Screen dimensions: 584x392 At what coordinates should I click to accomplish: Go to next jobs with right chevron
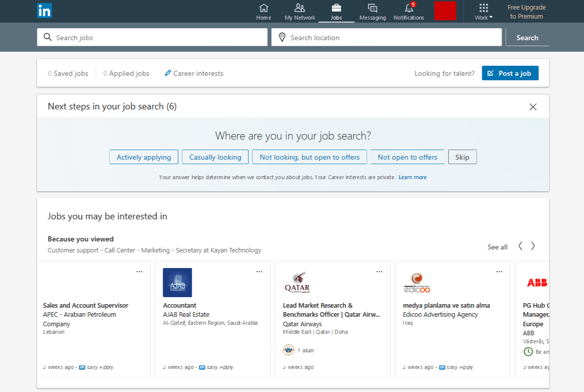click(533, 246)
